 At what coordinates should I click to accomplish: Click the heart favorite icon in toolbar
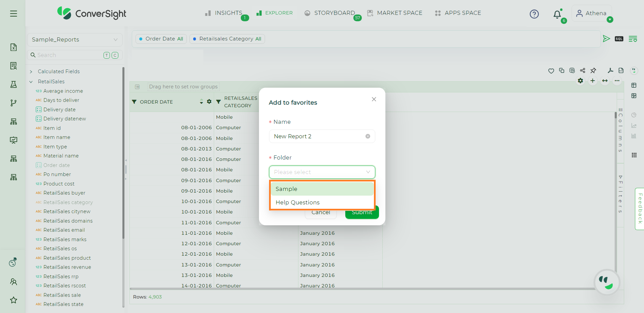pos(551,71)
